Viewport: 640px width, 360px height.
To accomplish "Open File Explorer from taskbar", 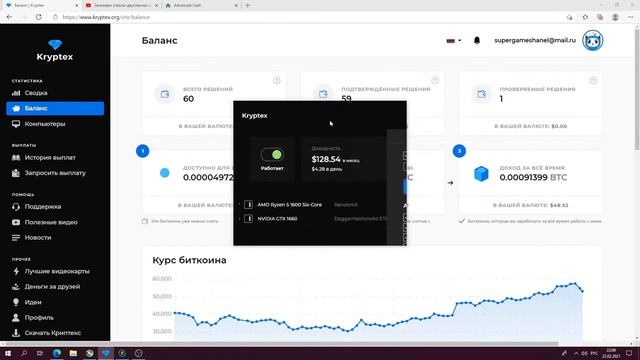I will (x=73, y=353).
